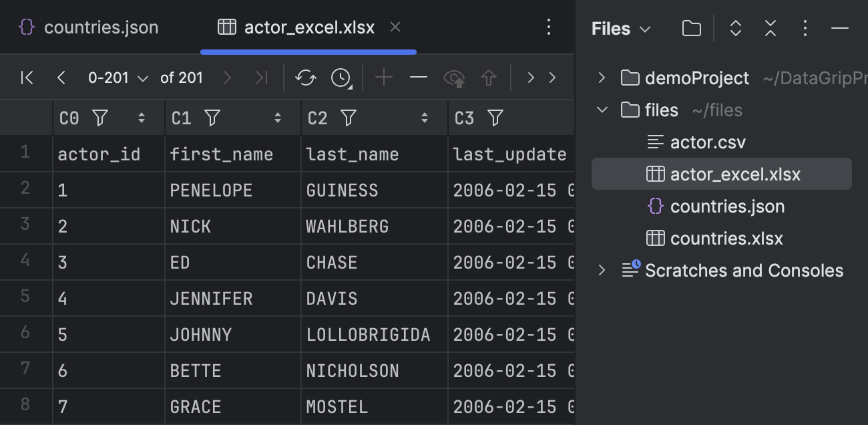Add a new row with the plus icon
868x425 pixels.
384,78
